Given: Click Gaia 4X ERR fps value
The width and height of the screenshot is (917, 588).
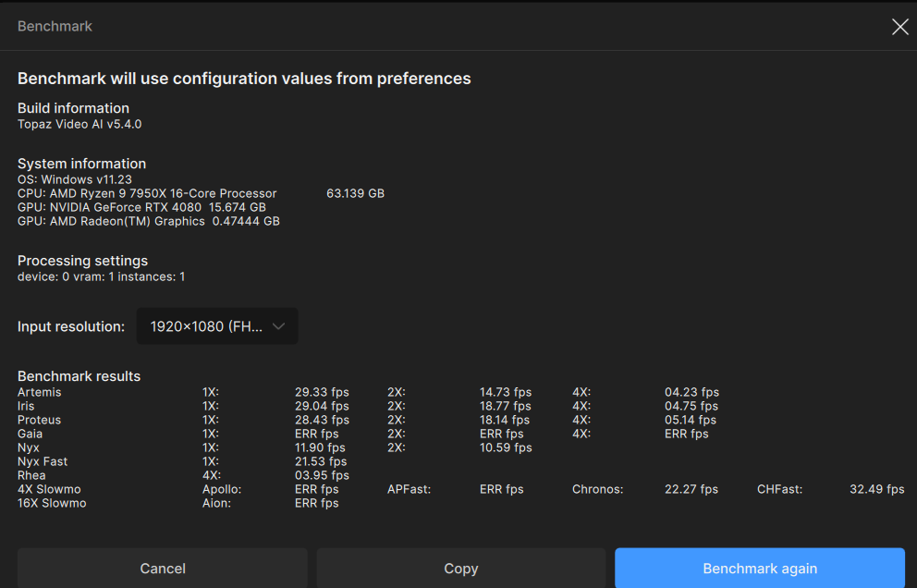Looking at the screenshot, I should 686,435.
